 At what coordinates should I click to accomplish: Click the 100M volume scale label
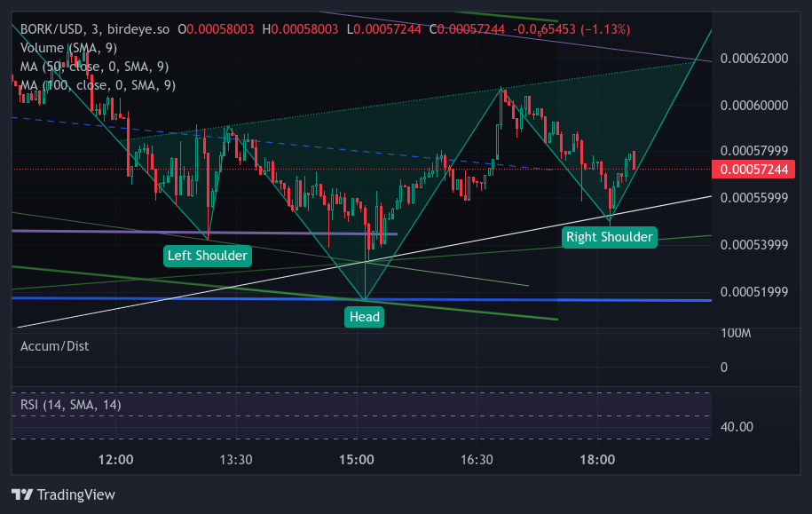point(736,333)
